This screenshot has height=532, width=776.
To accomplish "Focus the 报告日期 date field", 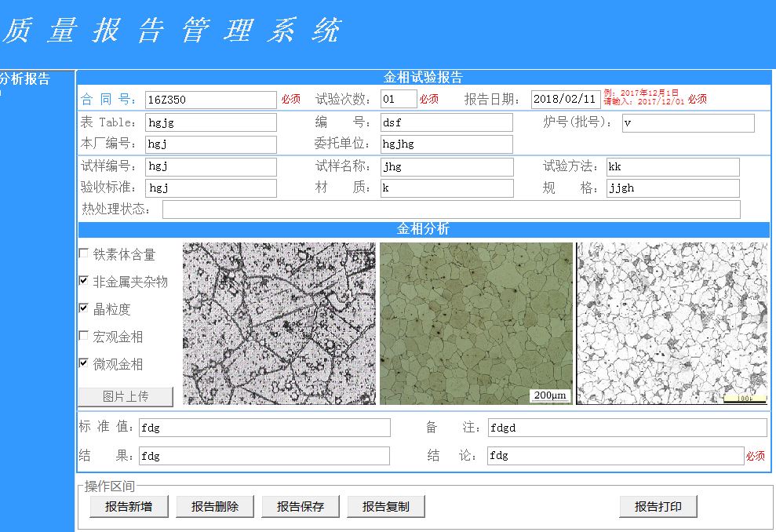I will pos(566,100).
